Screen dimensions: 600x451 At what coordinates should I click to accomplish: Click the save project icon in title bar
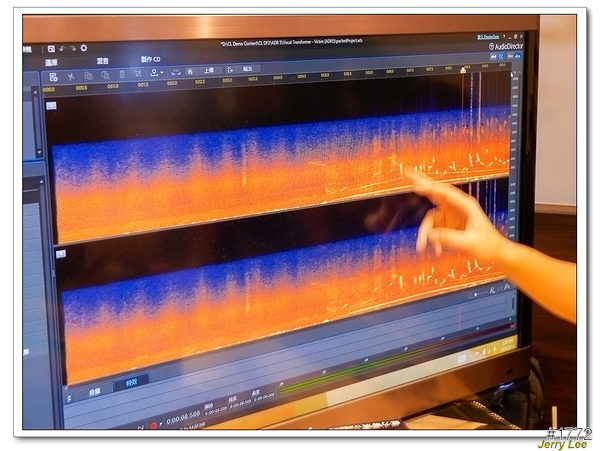click(x=51, y=49)
